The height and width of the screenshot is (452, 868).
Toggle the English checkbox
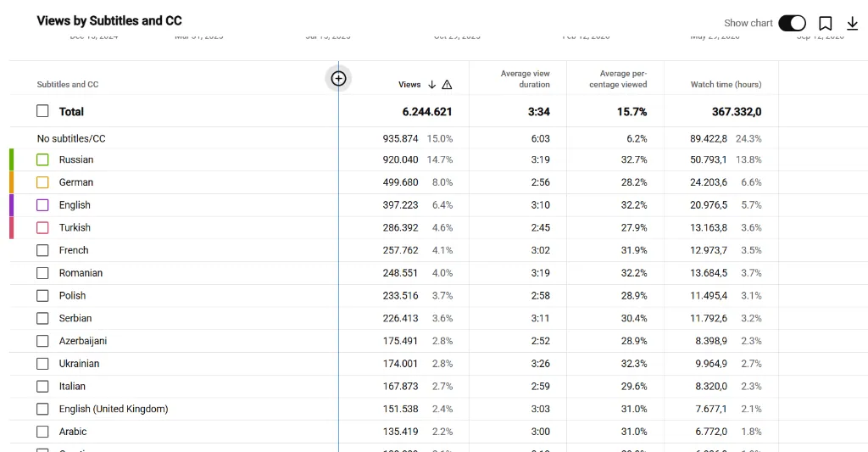pyautogui.click(x=42, y=205)
